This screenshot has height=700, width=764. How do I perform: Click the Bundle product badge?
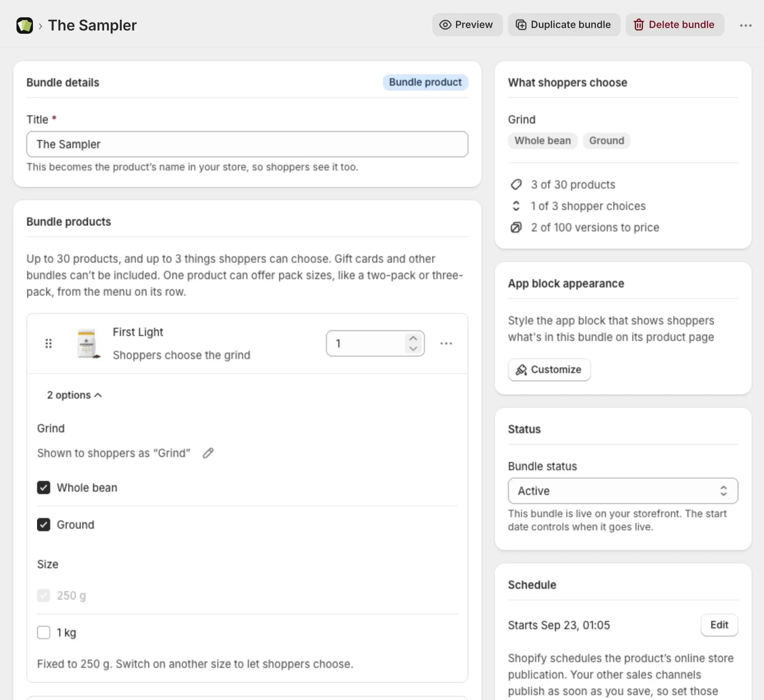click(425, 82)
